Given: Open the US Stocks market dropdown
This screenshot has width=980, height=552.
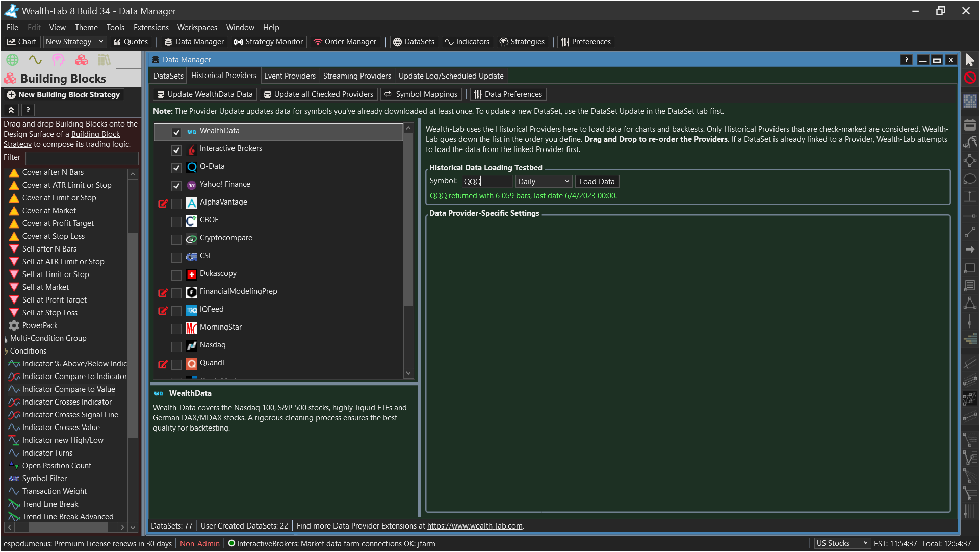Looking at the screenshot, I should (x=841, y=543).
